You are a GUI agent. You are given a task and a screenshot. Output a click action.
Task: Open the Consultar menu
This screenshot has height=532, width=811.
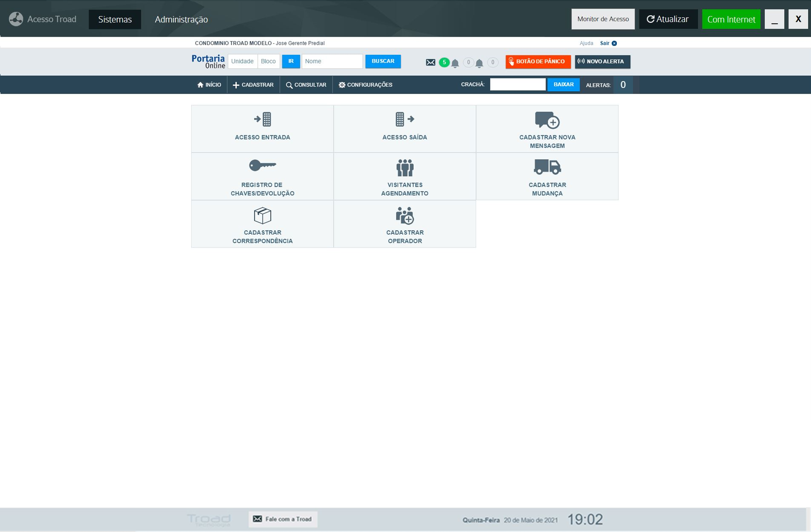(306, 85)
